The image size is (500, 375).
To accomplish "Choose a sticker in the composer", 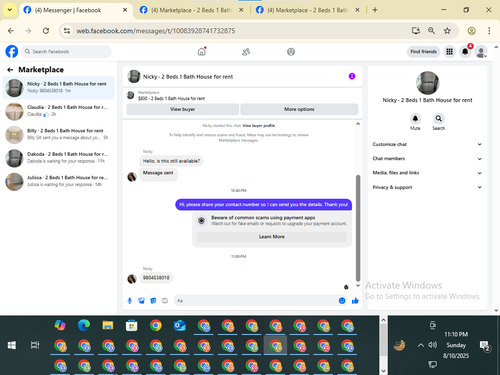I will click(153, 301).
